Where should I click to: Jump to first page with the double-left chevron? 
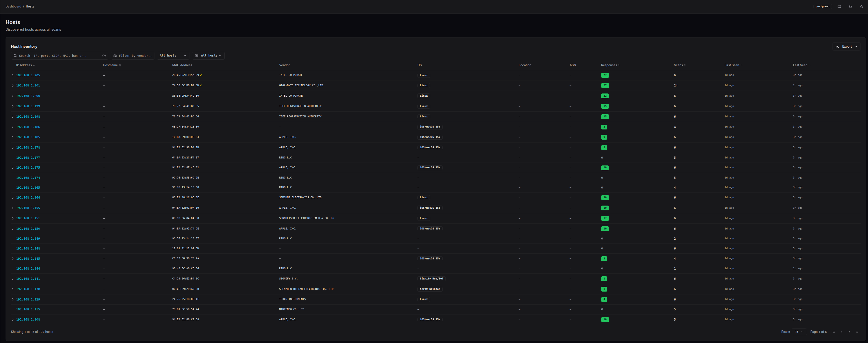(834, 332)
